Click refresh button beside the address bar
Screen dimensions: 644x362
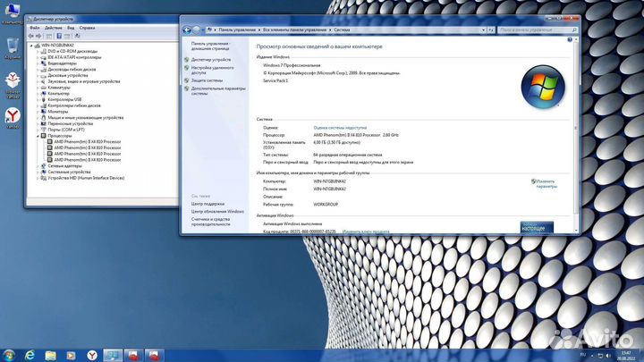tap(491, 30)
